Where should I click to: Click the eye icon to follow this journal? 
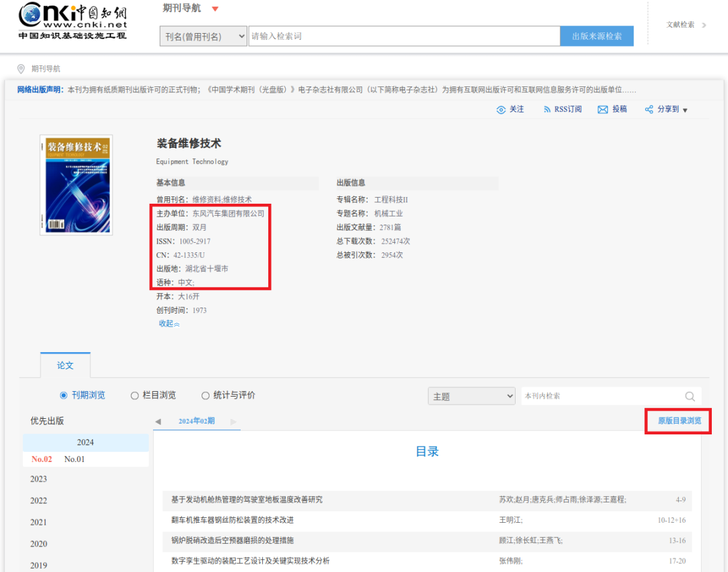(502, 109)
